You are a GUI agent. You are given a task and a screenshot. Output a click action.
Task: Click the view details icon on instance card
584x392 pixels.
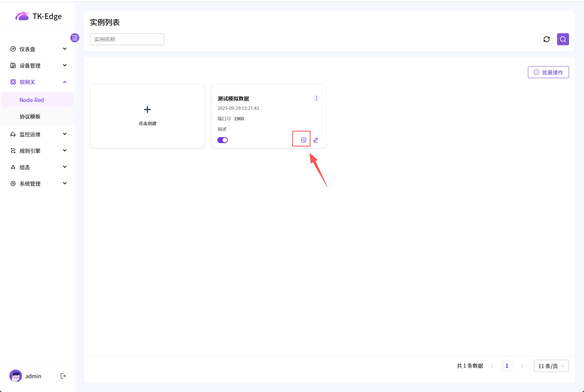coord(303,140)
